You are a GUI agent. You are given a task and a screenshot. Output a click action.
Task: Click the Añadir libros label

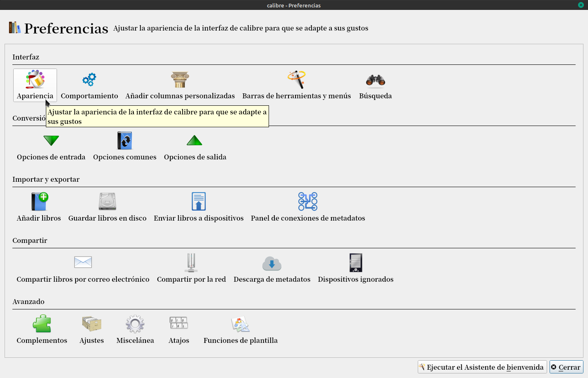(39, 218)
